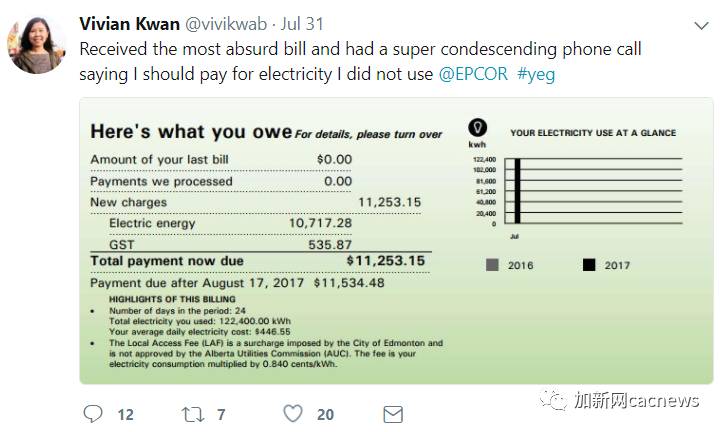The image size is (722, 432).
Task: Click the reply count number 12
Action: [x=125, y=414]
